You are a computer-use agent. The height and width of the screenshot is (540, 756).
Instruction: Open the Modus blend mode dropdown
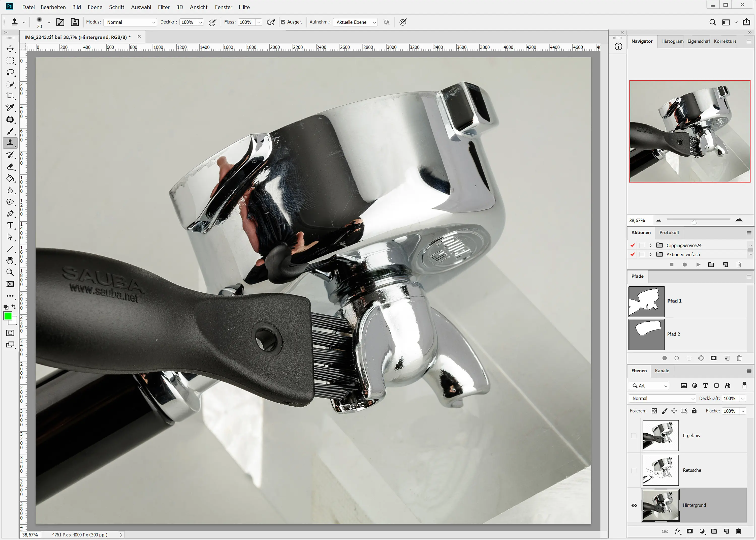(130, 22)
